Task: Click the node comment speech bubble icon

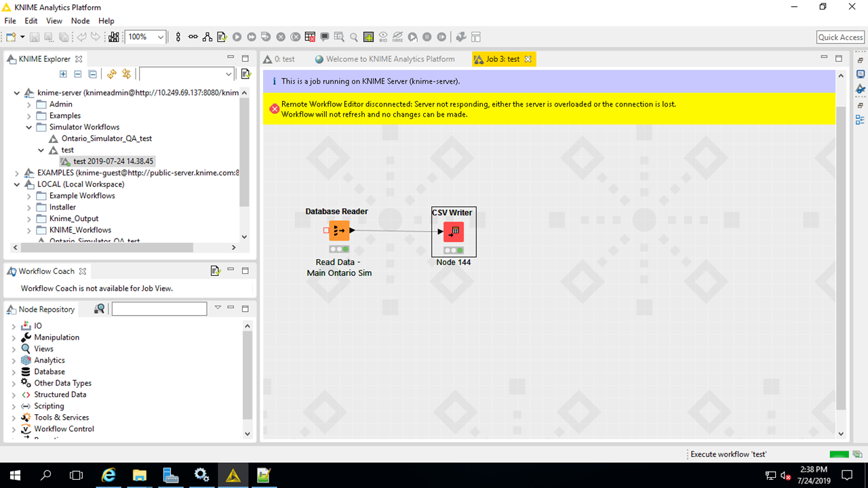Action: point(325,37)
